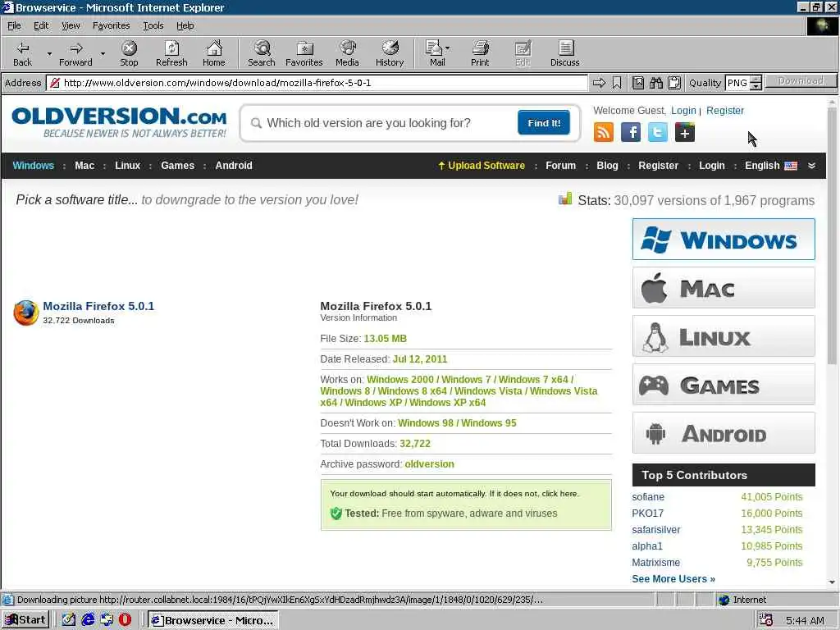Click the binoculars find icon
Image resolution: width=840 pixels, height=630 pixels.
pos(656,83)
